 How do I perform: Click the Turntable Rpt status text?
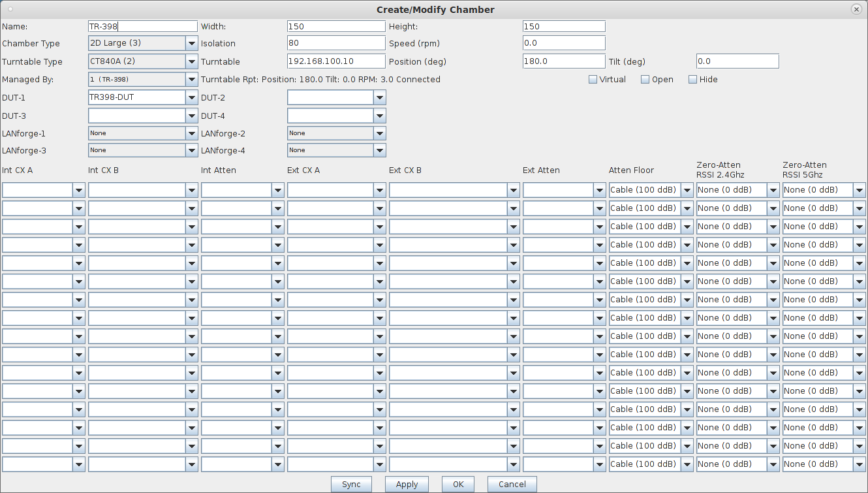coord(320,80)
